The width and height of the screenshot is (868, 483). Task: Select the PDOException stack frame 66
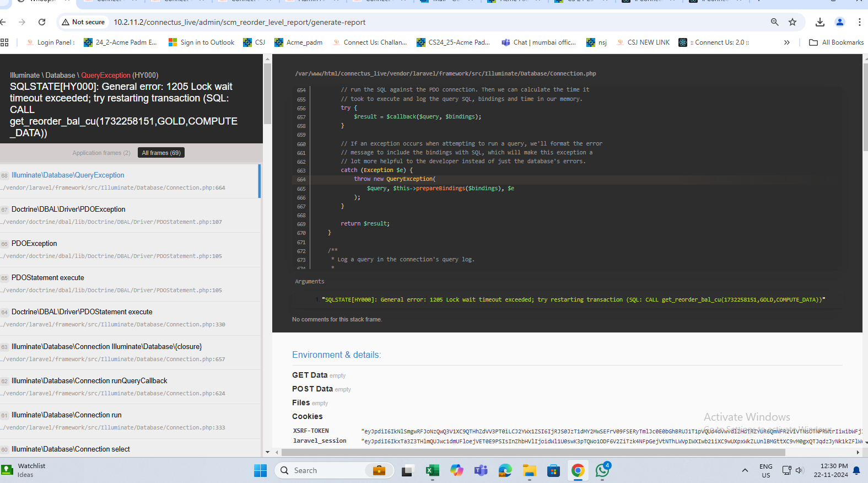(130, 249)
